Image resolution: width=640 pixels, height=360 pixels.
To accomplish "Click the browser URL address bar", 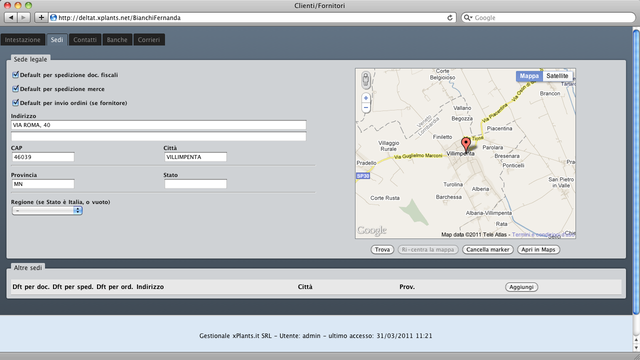I will [252, 18].
